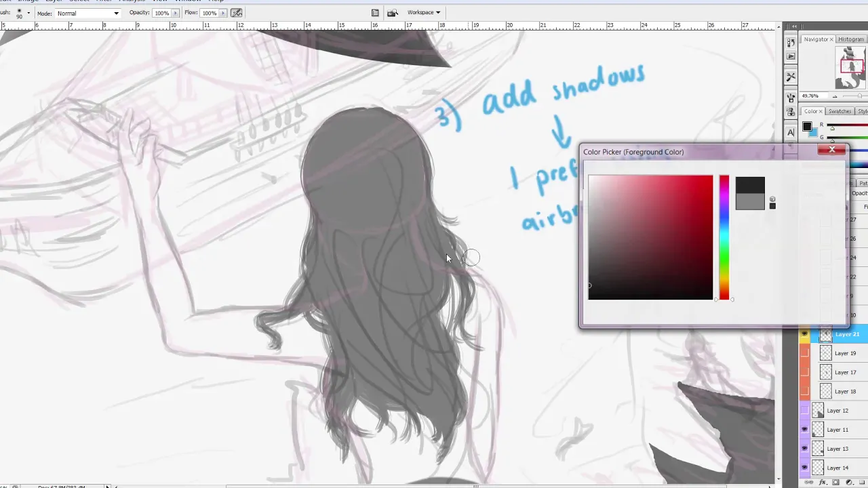Click the Opacity value field
Image resolution: width=868 pixels, height=488 pixels.
coord(161,13)
